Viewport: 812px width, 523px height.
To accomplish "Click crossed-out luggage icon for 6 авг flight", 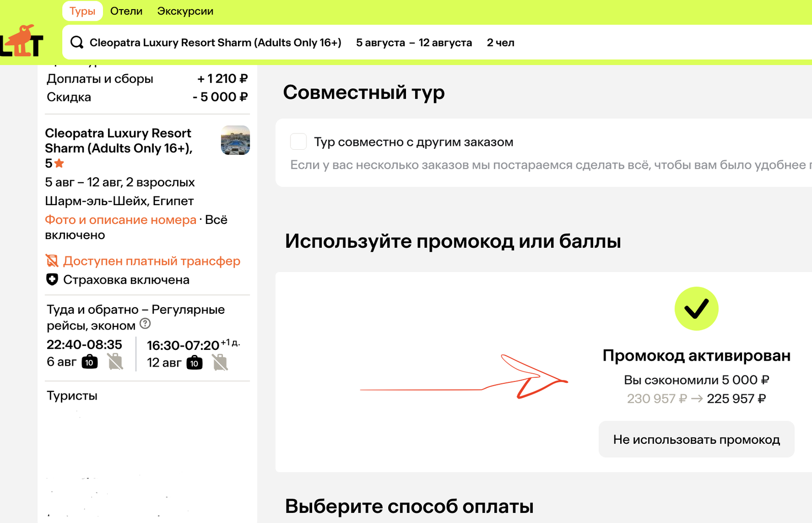I will pyautogui.click(x=115, y=362).
